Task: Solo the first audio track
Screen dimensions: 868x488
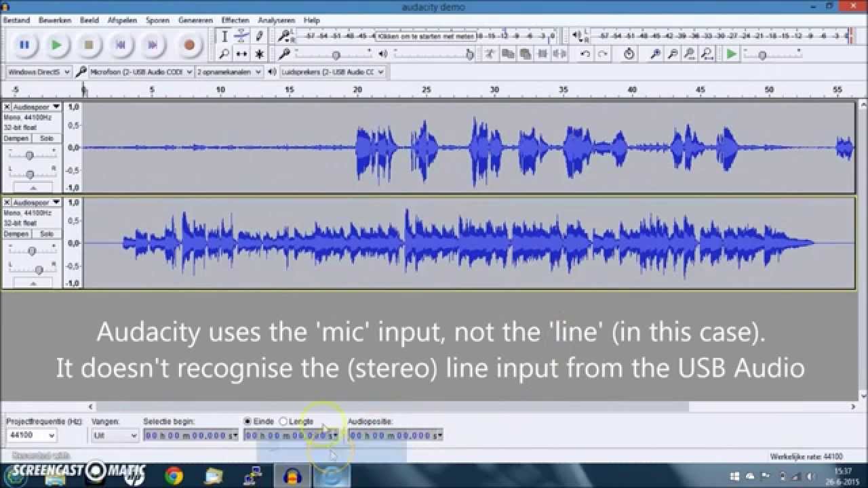Action: point(46,138)
